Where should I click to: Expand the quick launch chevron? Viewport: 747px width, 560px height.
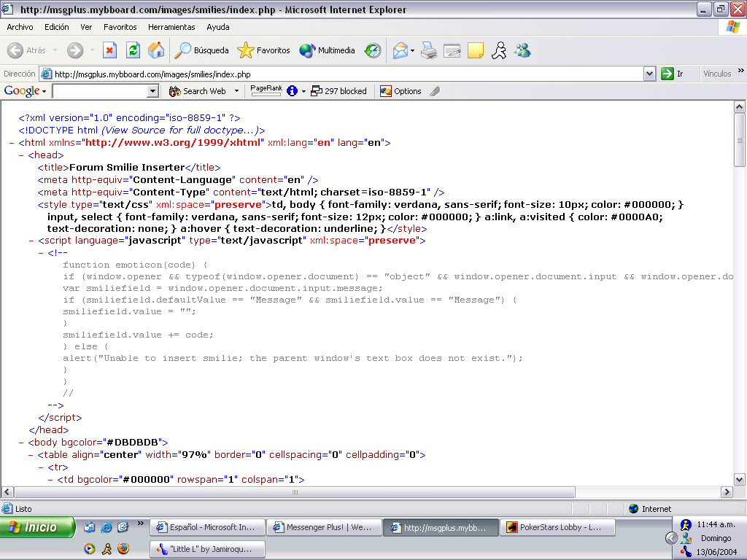coord(141,524)
